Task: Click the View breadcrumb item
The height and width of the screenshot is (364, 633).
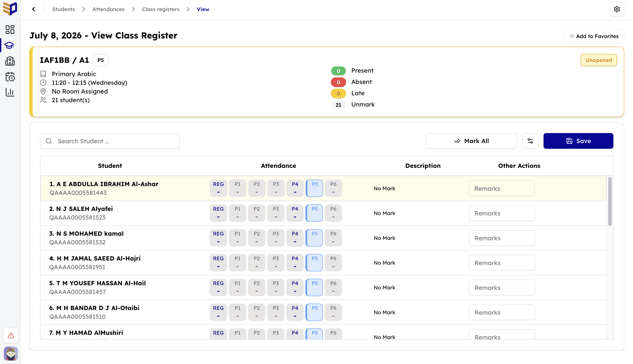Action: [203, 9]
